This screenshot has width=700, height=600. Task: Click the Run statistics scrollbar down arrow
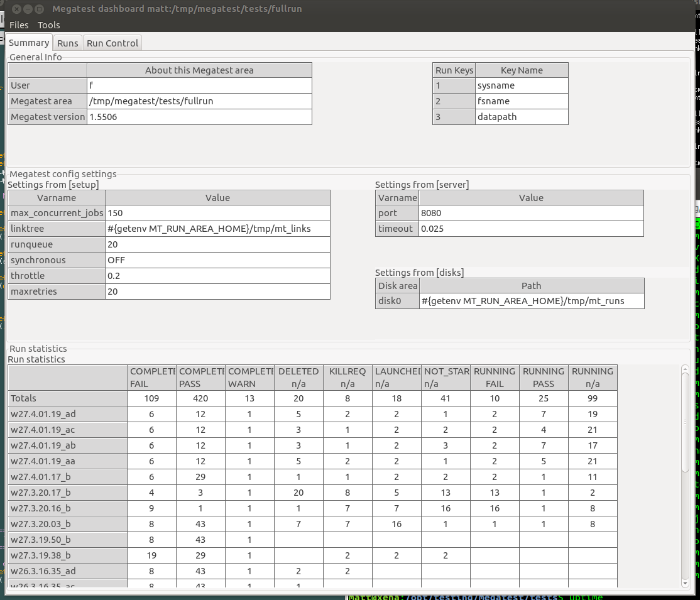(686, 584)
